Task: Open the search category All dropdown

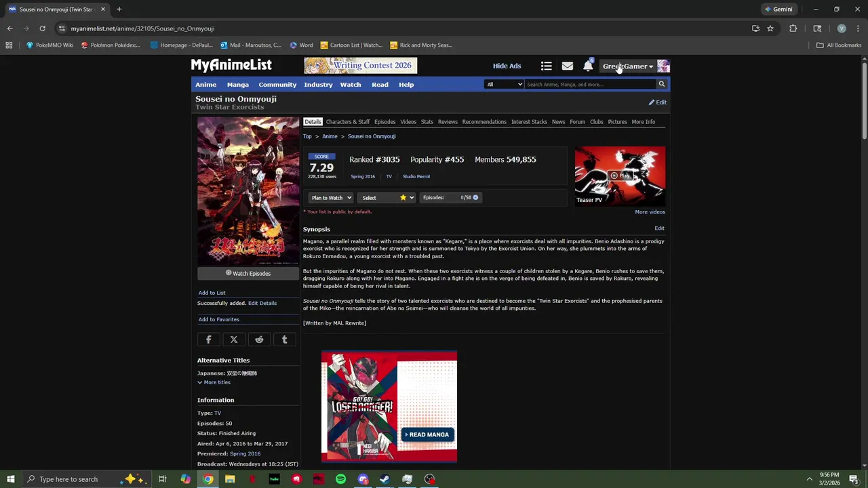Action: [x=504, y=85]
